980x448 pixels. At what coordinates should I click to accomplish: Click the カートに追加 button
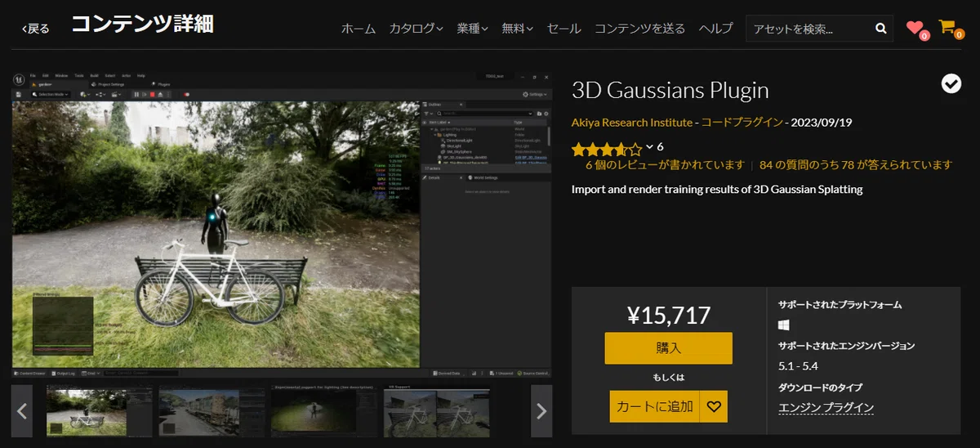[655, 406]
